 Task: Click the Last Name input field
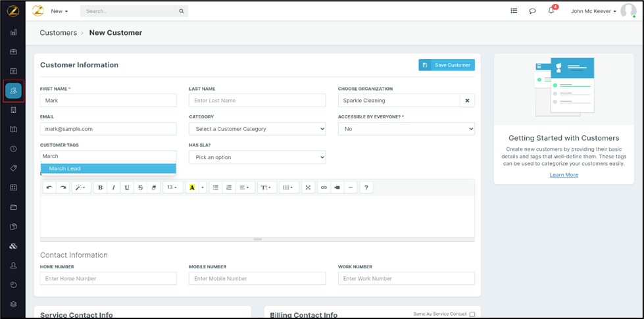pyautogui.click(x=257, y=101)
